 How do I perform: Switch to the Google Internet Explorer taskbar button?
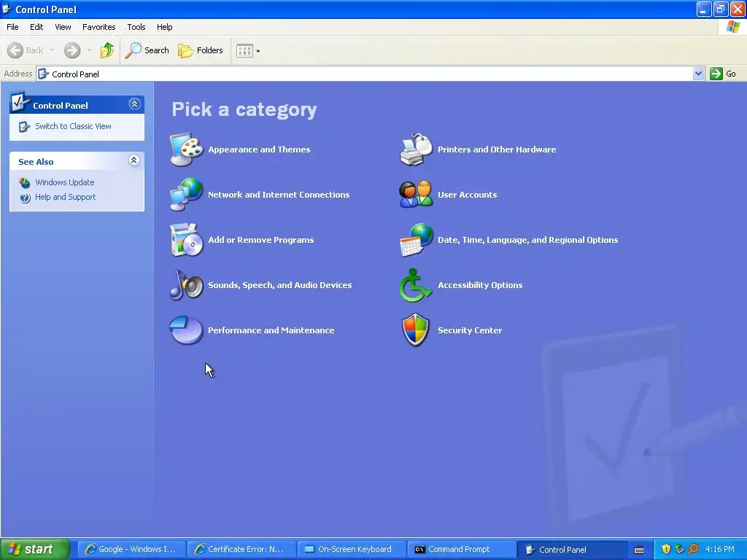coord(130,550)
